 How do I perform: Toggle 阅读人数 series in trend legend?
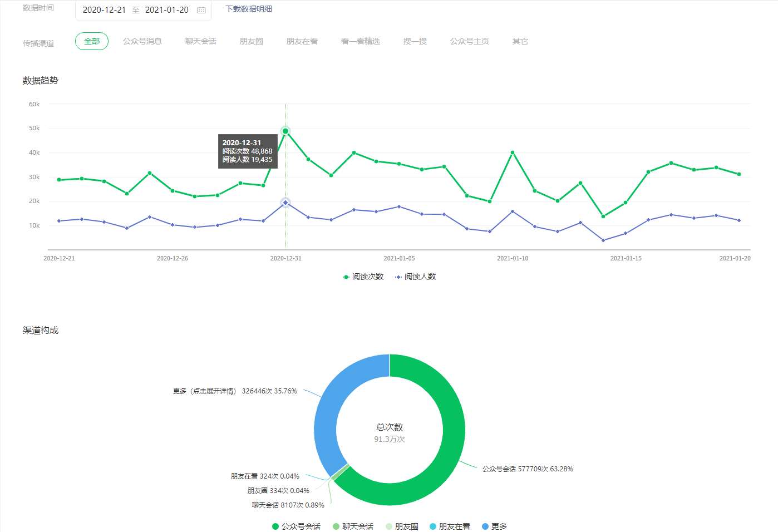click(x=415, y=277)
